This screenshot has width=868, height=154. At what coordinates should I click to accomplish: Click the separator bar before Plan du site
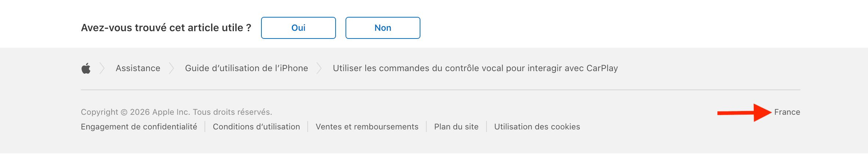pos(426,127)
